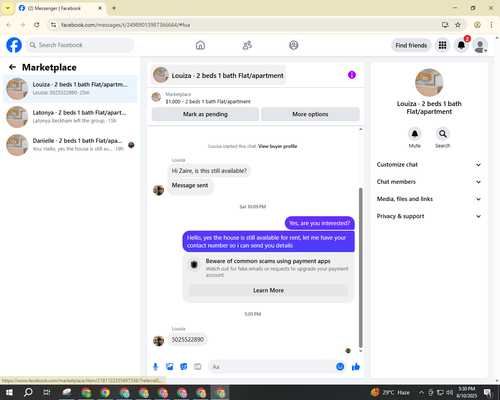Open the Facebook logo home link
This screenshot has width=500, height=400.
click(x=14, y=45)
